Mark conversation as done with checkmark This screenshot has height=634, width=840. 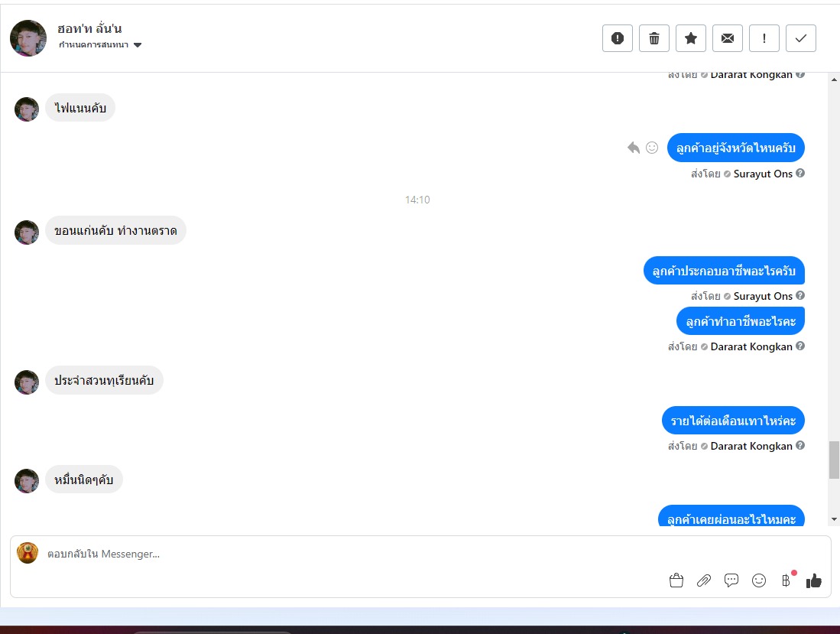[x=801, y=38]
